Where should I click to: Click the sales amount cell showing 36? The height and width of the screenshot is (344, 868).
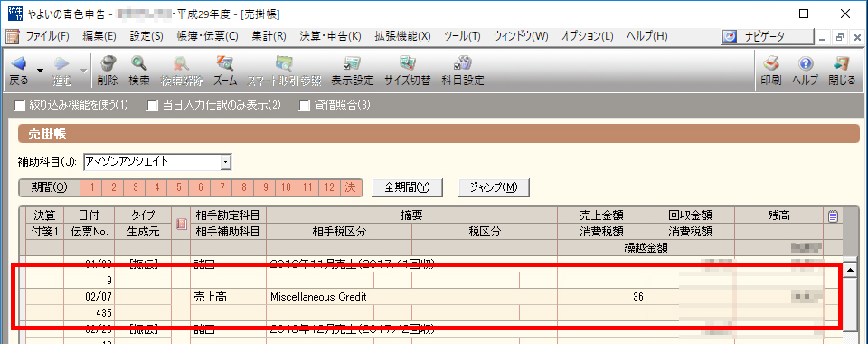coord(602,297)
